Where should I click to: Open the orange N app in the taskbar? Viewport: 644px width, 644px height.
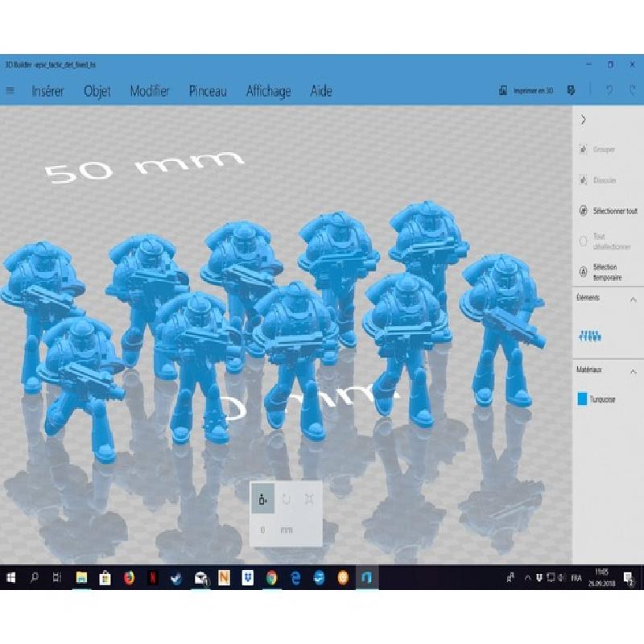click(225, 578)
